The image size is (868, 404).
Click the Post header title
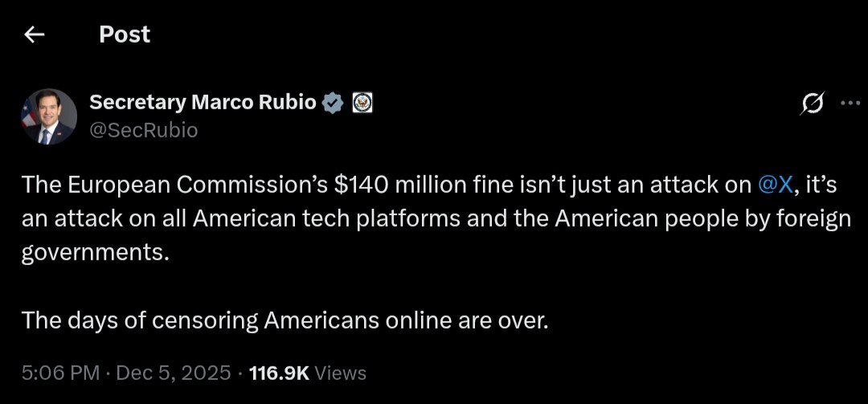click(125, 35)
